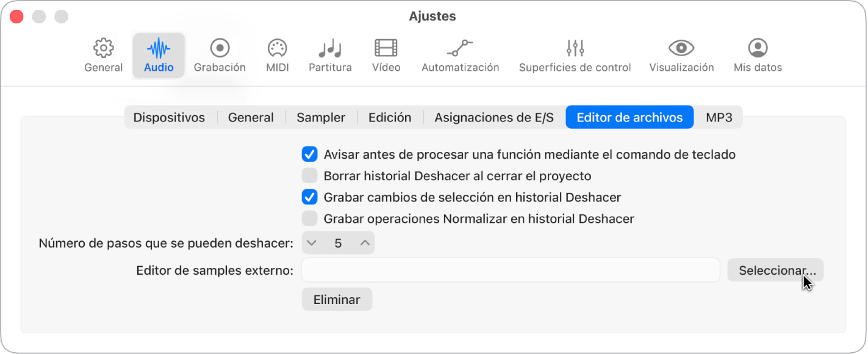Open Partitura settings
868x354 pixels.
pyautogui.click(x=330, y=53)
